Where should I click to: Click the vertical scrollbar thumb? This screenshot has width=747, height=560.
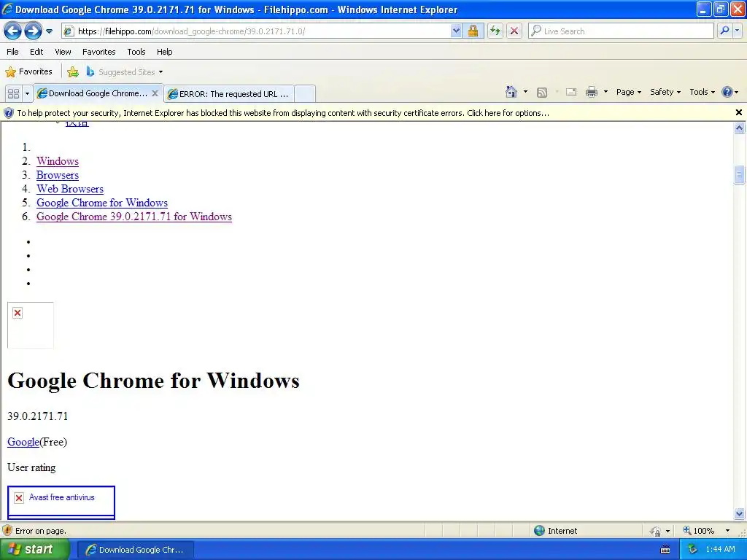tap(740, 174)
